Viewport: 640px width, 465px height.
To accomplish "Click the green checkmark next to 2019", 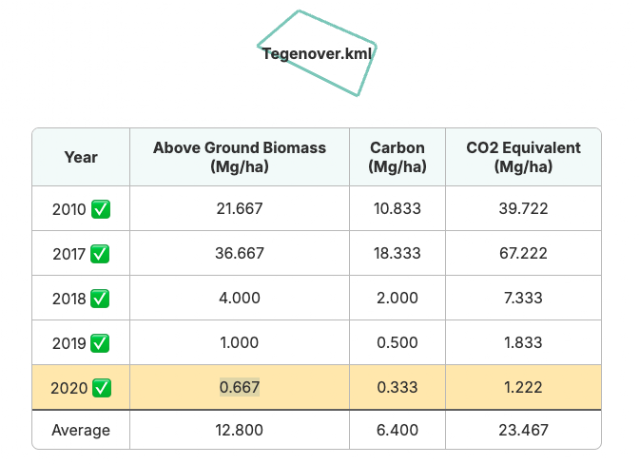I will point(100,343).
